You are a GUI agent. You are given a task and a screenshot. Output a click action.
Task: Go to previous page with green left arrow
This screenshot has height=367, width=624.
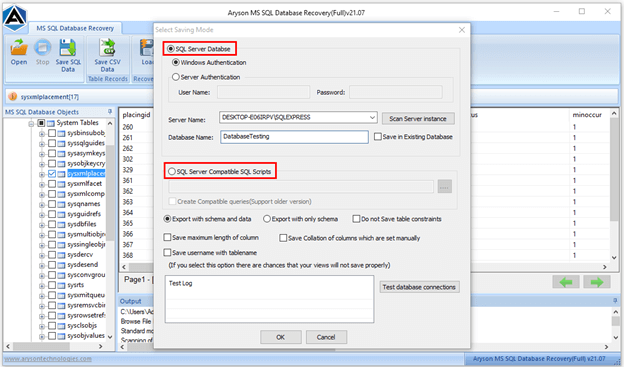[x=566, y=282]
